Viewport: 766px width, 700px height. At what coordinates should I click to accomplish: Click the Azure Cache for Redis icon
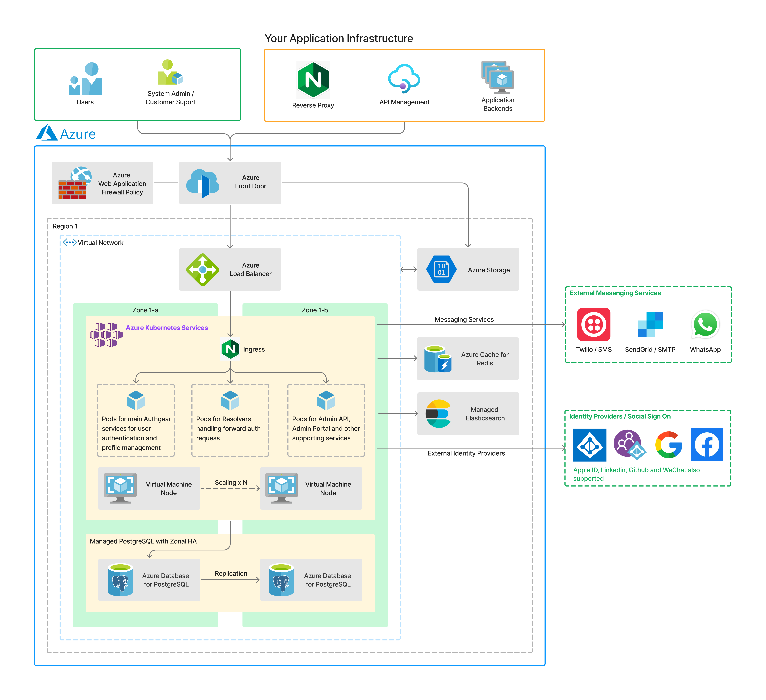click(x=438, y=359)
